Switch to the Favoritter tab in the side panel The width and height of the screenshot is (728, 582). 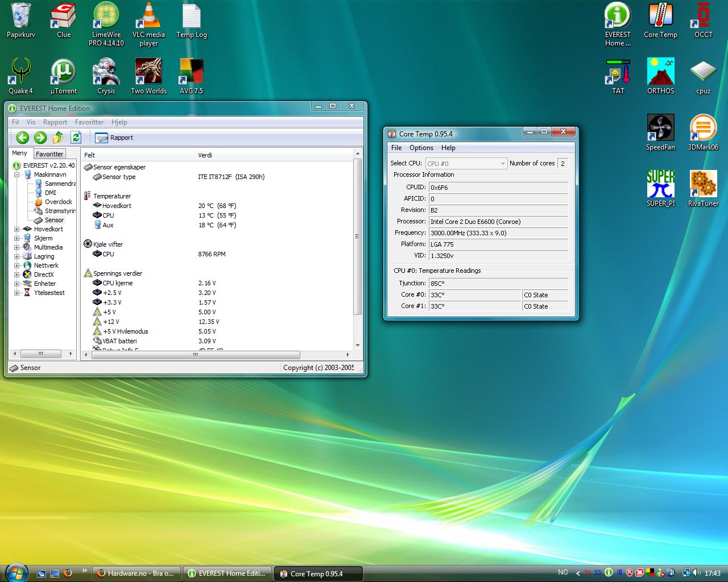(49, 154)
